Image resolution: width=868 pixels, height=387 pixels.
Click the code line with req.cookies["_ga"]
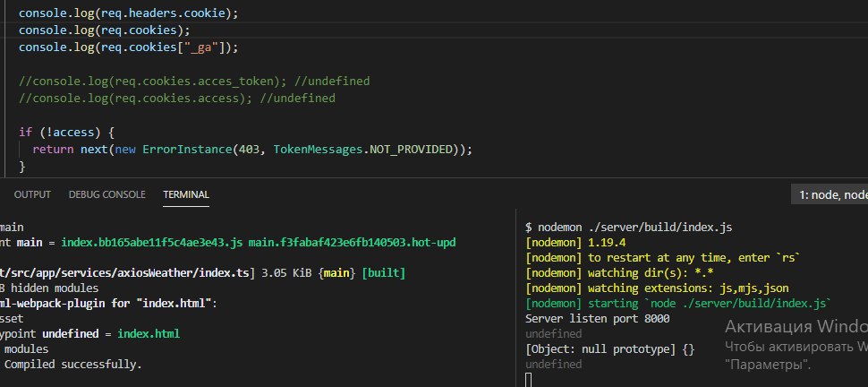pyautogui.click(x=129, y=47)
